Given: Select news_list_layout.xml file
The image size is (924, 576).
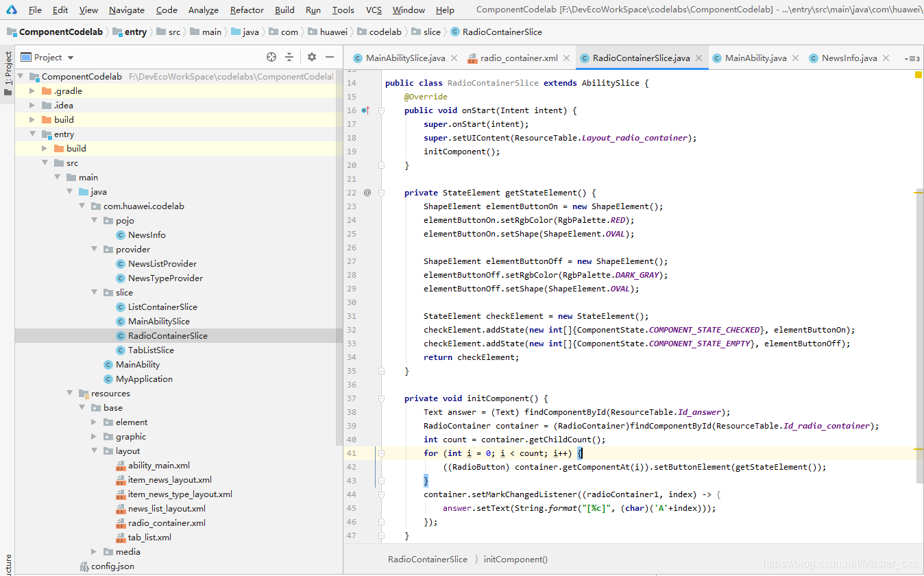Looking at the screenshot, I should tap(167, 508).
